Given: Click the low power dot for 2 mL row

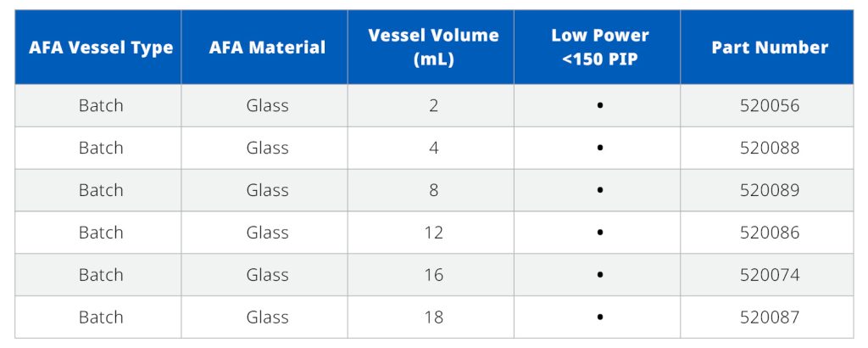Looking at the screenshot, I should point(599,105).
